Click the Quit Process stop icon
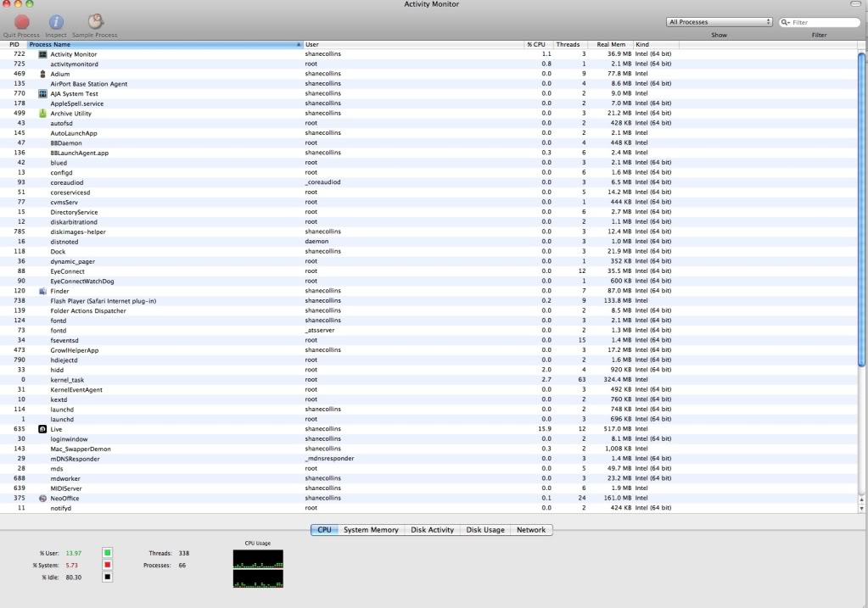868x608 pixels. tap(21, 22)
